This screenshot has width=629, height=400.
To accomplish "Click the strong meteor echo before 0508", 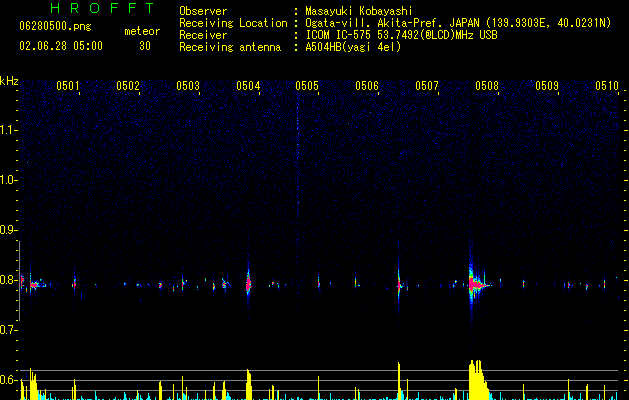I will click(477, 283).
